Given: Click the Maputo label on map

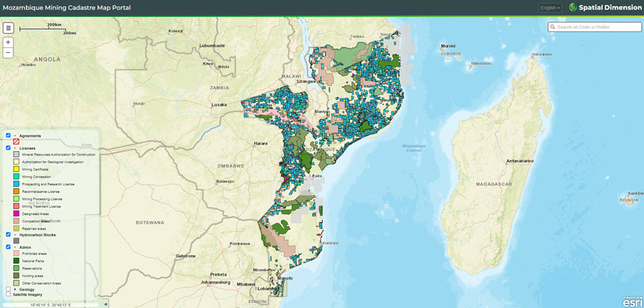Looking at the screenshot, I should coord(285,279).
